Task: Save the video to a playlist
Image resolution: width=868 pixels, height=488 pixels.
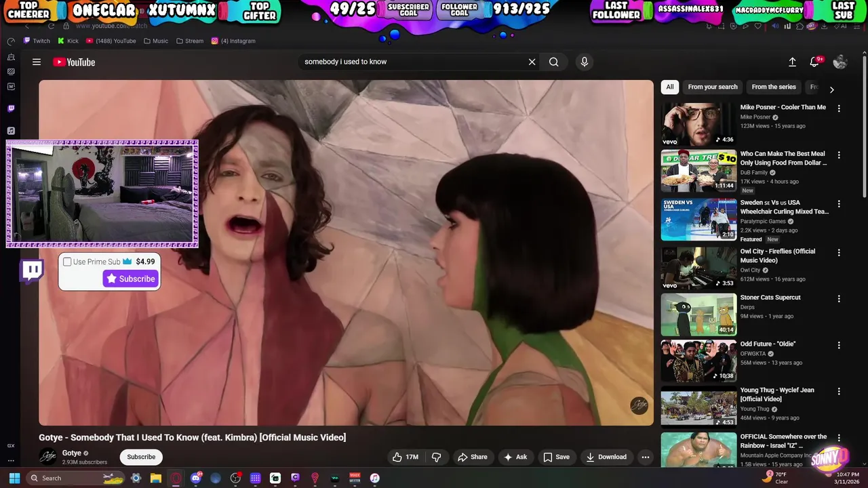Action: (556, 457)
